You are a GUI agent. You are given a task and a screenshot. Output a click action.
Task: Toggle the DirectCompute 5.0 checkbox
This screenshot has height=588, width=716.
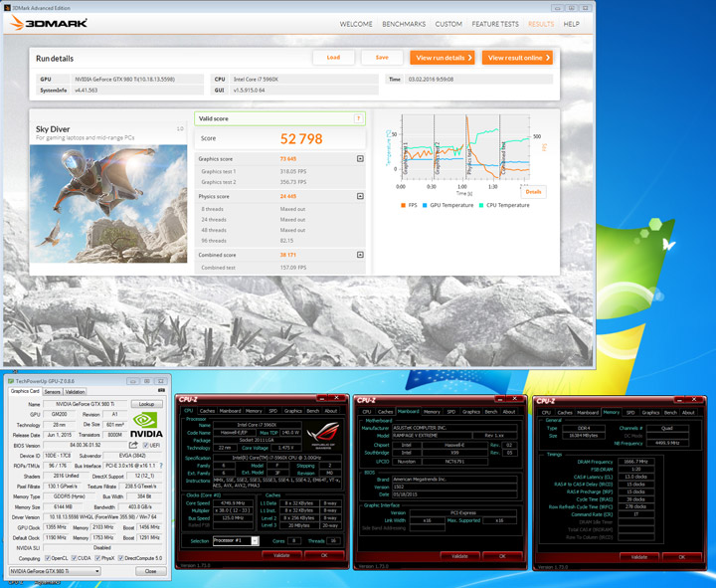pos(121,558)
